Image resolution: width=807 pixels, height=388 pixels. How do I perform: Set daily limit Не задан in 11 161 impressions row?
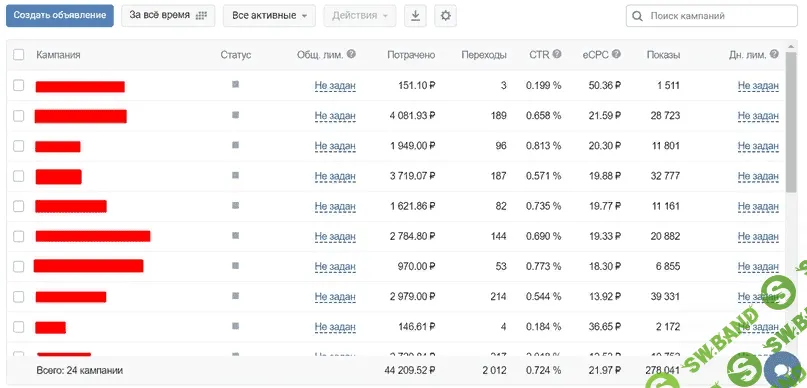758,206
